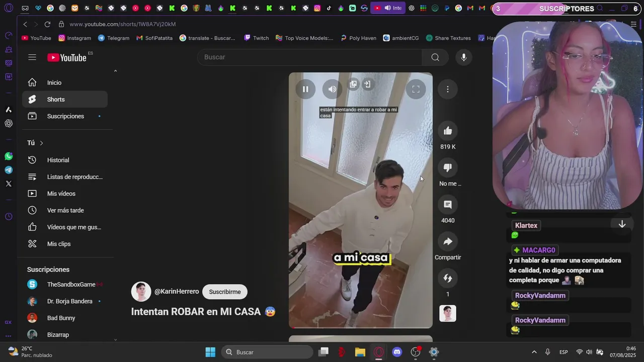
Task: Pop out the video into detached window
Action: coord(353,84)
